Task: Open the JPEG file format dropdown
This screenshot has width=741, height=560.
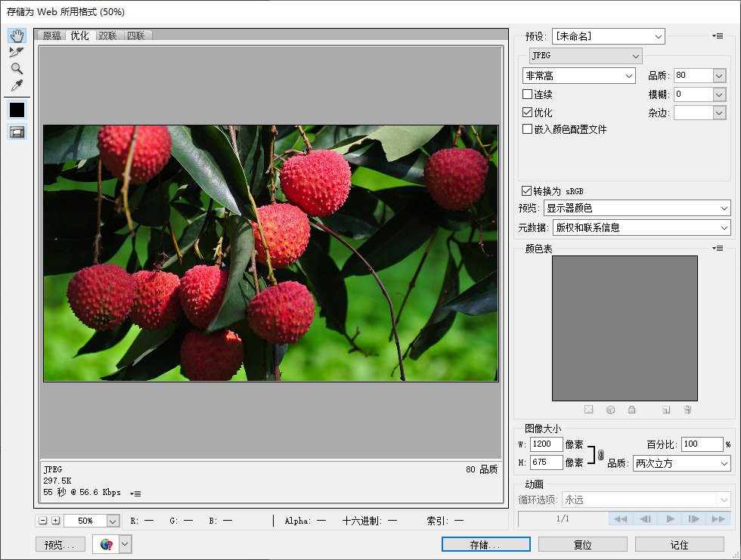Action: pos(586,56)
